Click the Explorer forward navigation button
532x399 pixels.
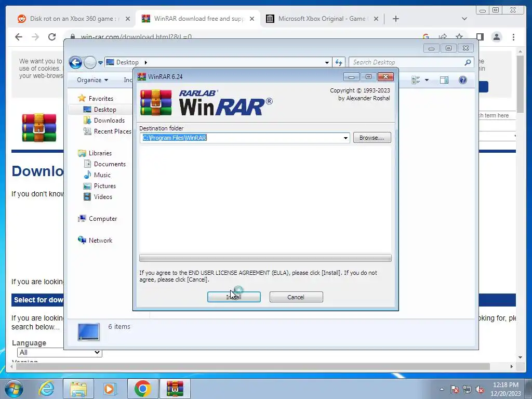(90, 62)
